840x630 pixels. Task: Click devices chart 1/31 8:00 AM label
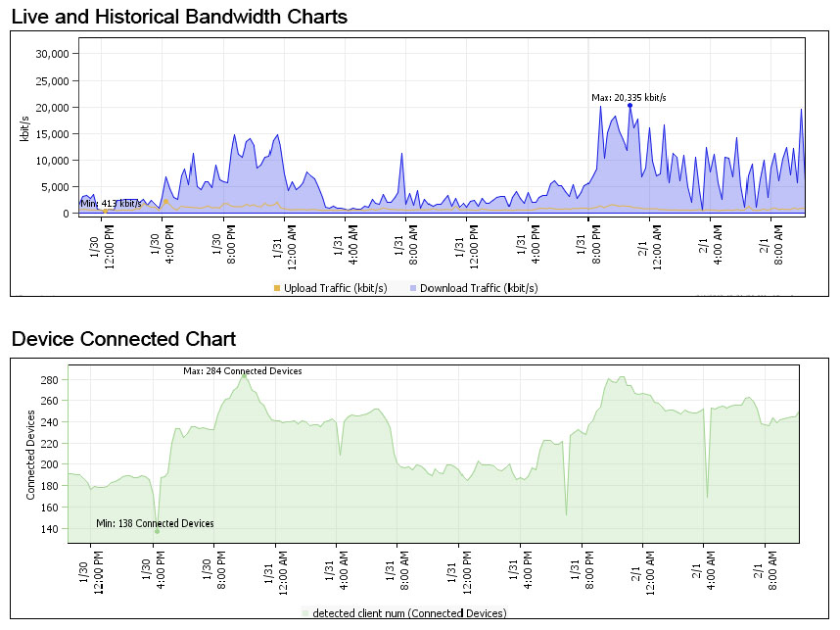(397, 570)
